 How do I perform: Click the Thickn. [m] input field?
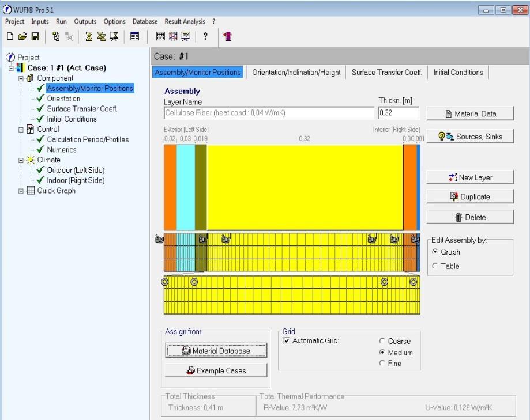[399, 113]
